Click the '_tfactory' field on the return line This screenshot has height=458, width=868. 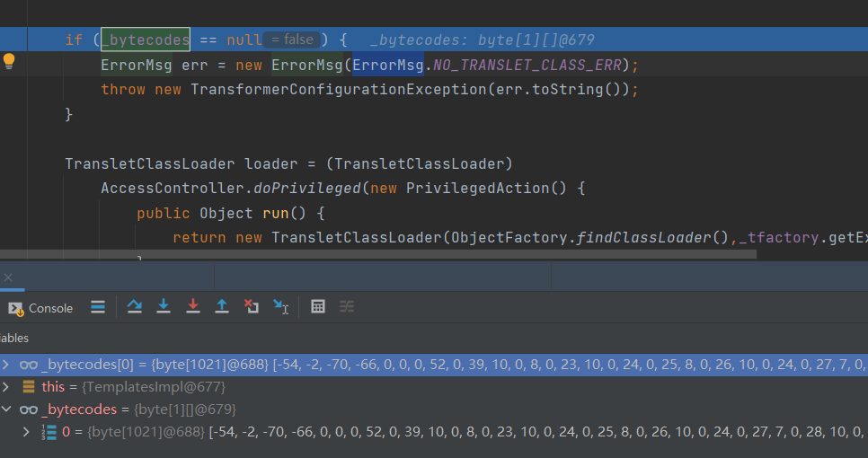click(778, 237)
